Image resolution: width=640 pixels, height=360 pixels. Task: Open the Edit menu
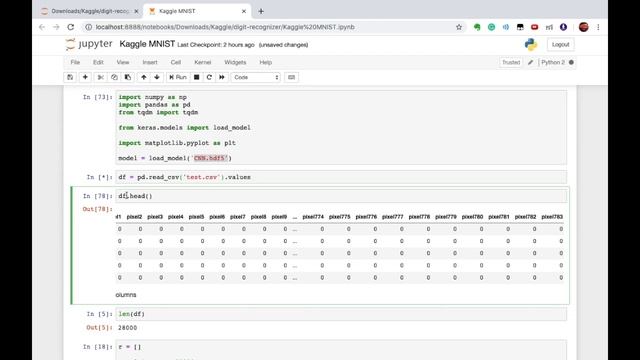click(x=98, y=62)
